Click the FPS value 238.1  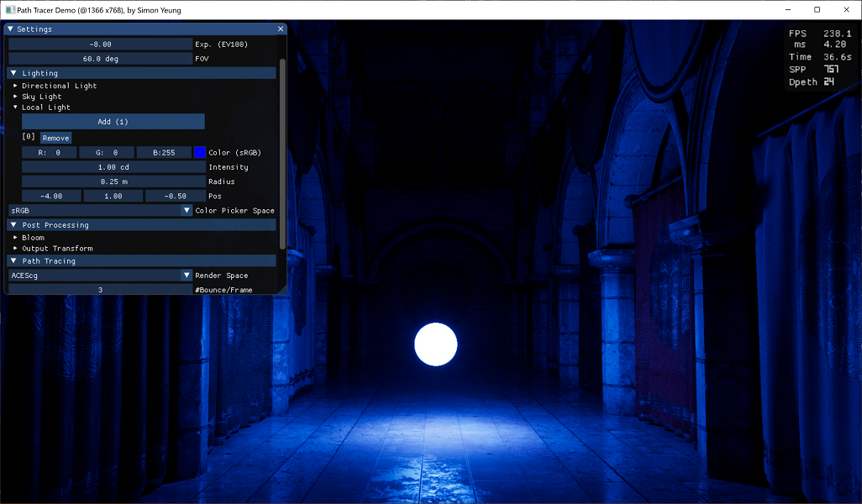pos(837,34)
